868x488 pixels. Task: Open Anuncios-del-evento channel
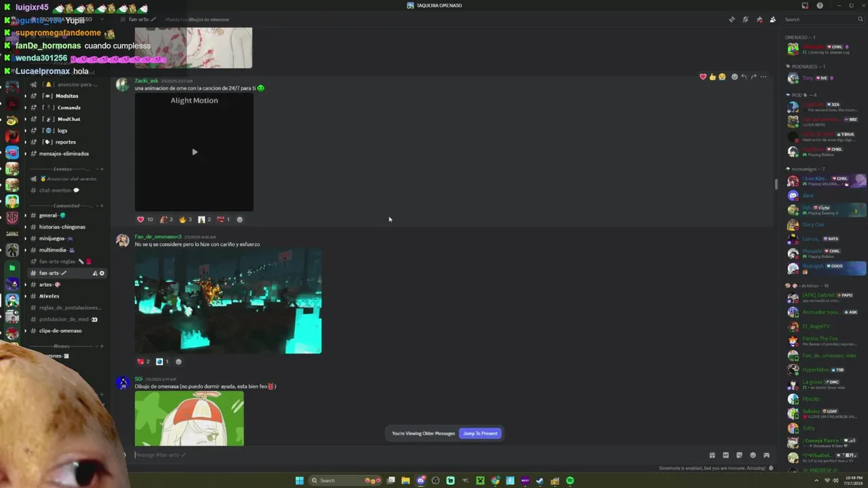(x=66, y=179)
